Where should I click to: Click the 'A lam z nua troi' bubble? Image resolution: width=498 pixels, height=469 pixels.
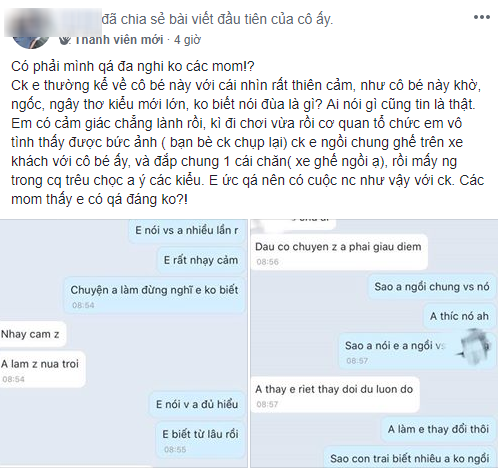point(42,369)
